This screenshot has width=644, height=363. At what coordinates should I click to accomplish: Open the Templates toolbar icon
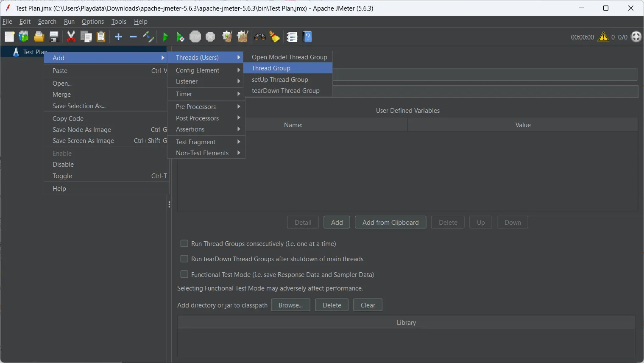[24, 37]
